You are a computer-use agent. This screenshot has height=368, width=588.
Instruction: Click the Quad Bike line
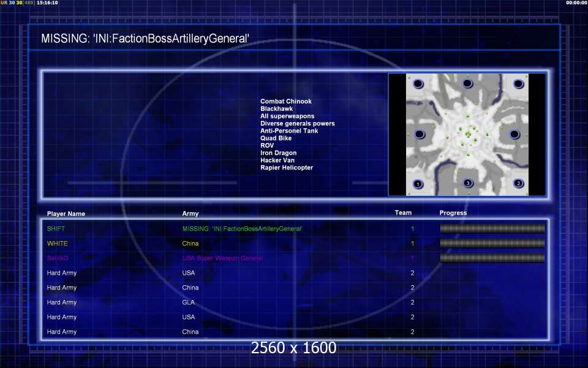point(276,138)
